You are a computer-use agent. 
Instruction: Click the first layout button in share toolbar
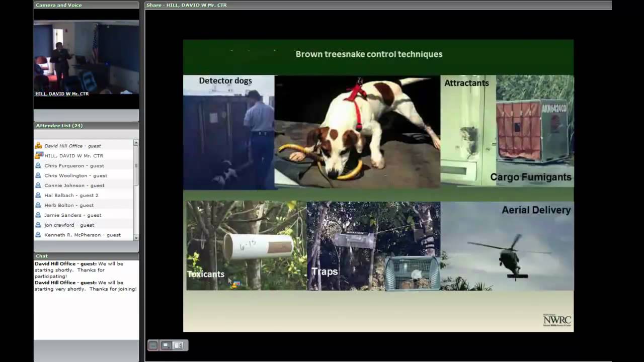click(153, 345)
